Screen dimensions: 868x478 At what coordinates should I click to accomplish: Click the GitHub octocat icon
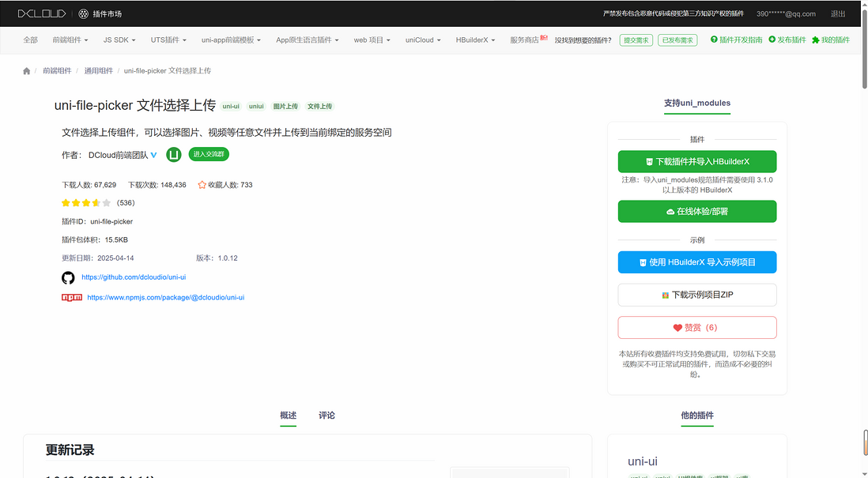[x=68, y=277]
